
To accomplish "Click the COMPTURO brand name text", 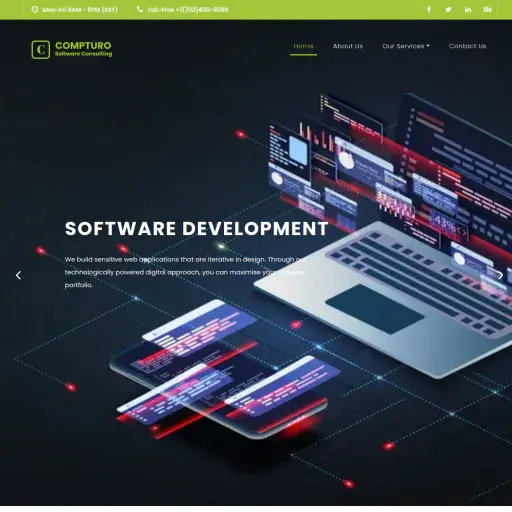I will point(83,45).
